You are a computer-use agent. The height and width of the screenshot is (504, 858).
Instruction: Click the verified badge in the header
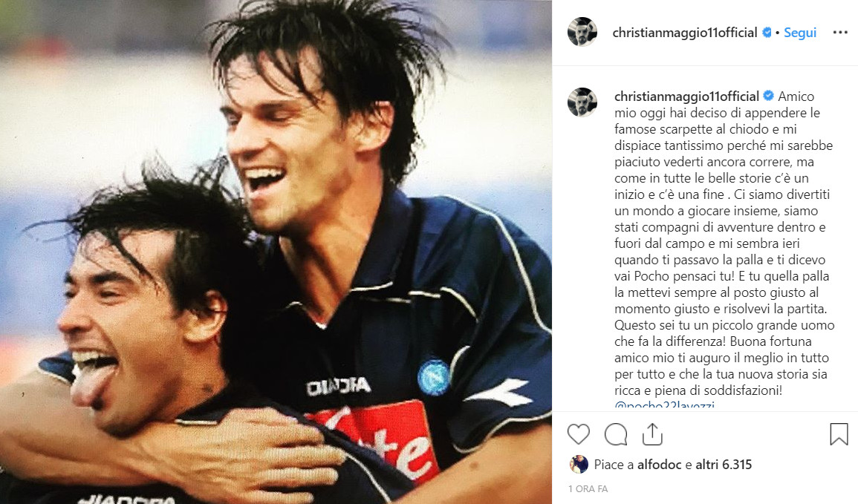pyautogui.click(x=767, y=33)
